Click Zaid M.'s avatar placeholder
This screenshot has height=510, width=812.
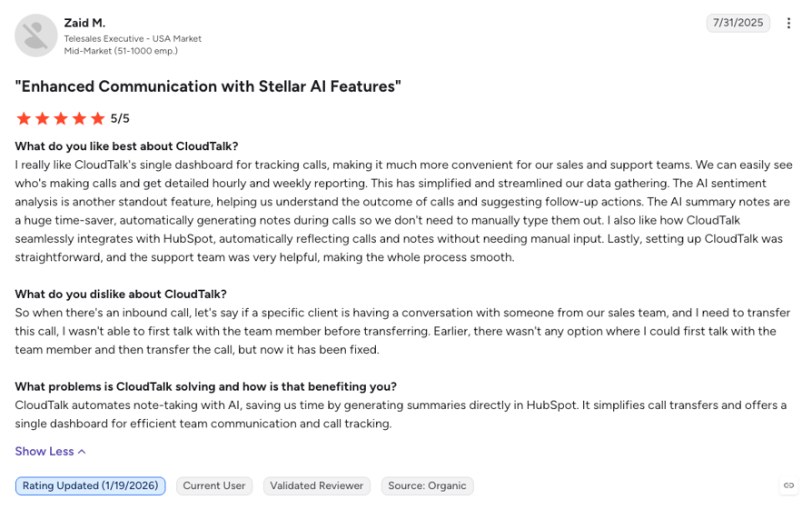pyautogui.click(x=35, y=35)
